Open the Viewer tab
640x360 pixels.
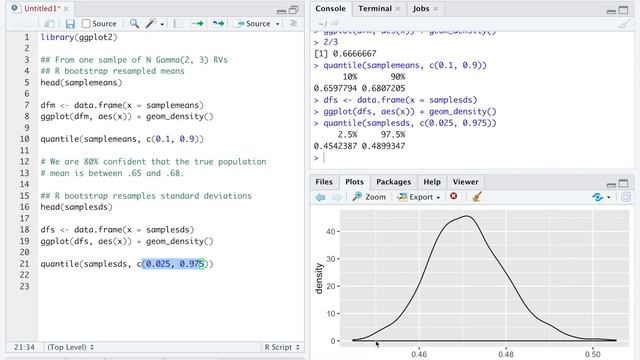click(x=465, y=182)
